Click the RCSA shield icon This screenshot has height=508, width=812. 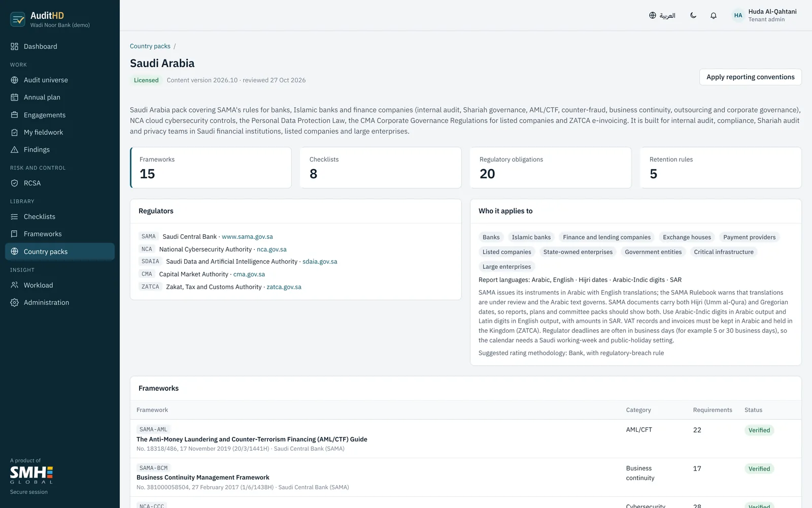point(14,183)
